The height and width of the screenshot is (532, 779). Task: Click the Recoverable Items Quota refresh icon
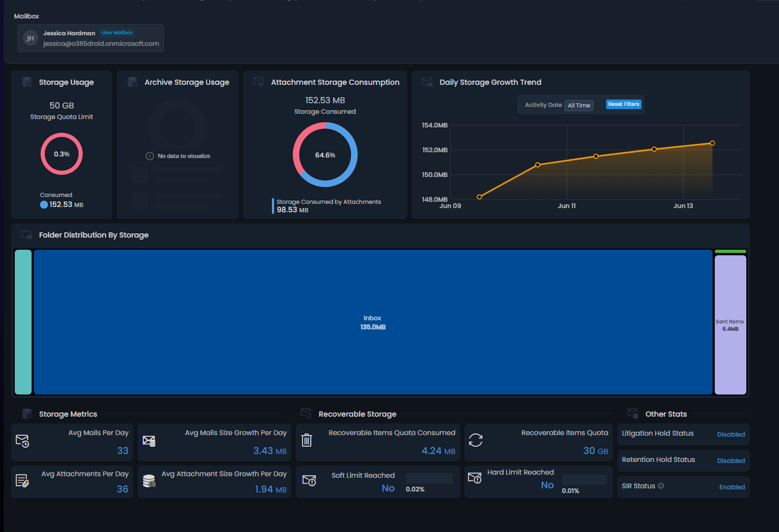475,440
